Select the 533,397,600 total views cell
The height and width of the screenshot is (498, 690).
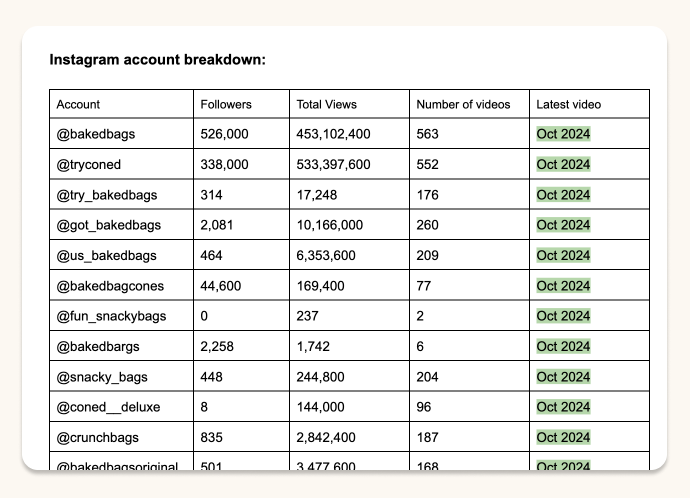pyautogui.click(x=333, y=164)
